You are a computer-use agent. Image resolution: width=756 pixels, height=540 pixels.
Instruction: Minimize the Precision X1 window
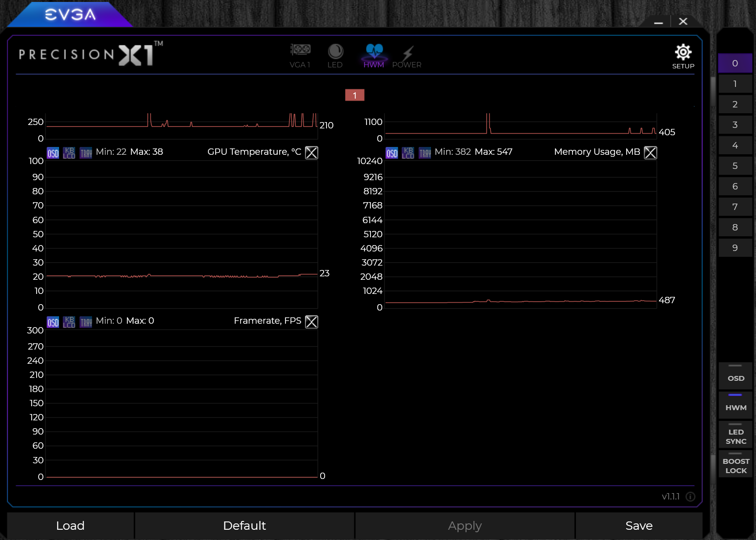(658, 22)
